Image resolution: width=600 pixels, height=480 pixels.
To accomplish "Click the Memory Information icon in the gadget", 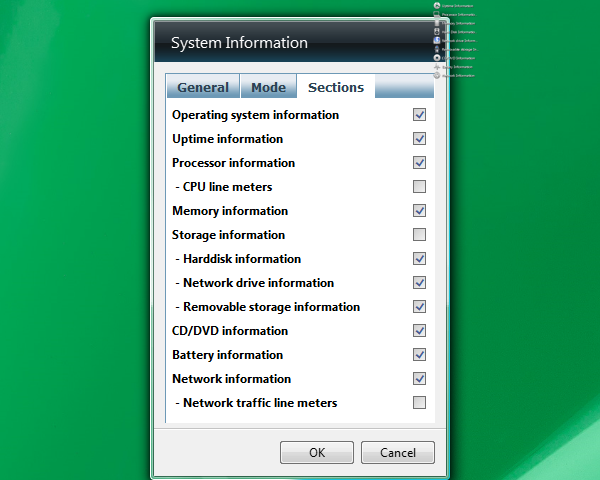I will coord(437,23).
